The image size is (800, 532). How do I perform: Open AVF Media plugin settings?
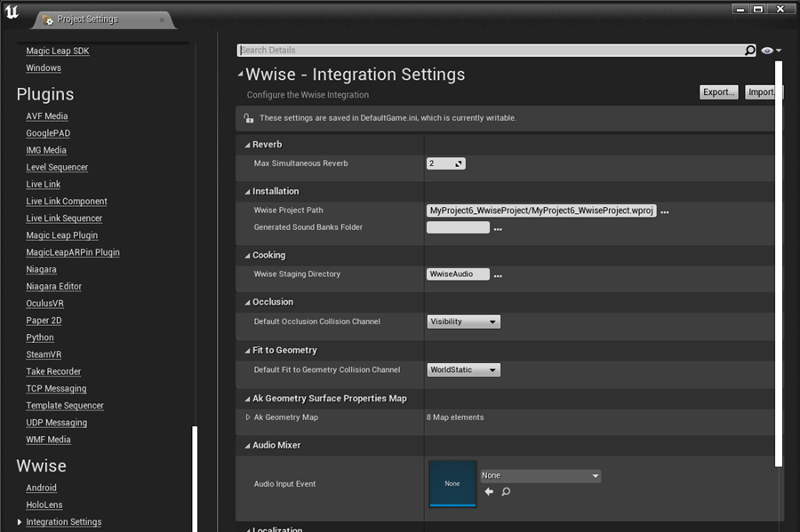pyautogui.click(x=47, y=116)
